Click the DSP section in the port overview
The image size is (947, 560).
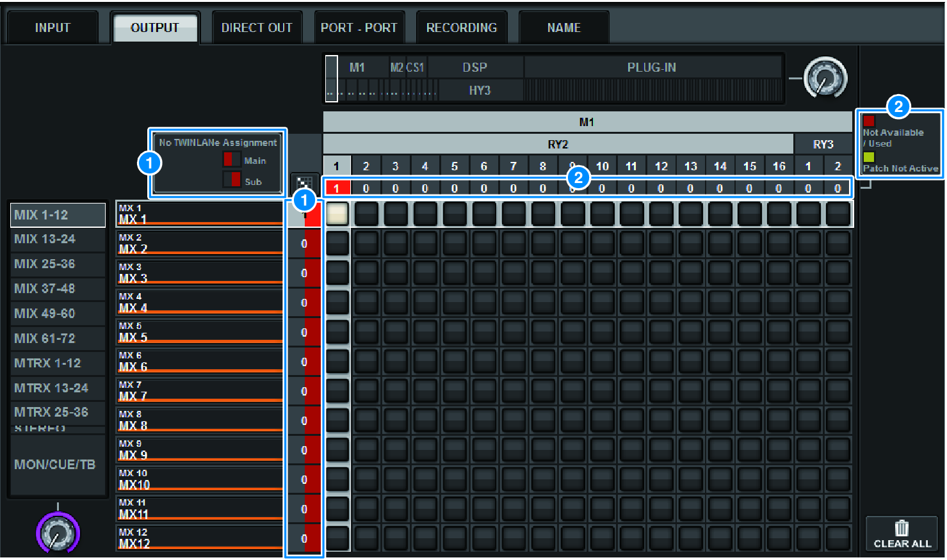tap(475, 67)
